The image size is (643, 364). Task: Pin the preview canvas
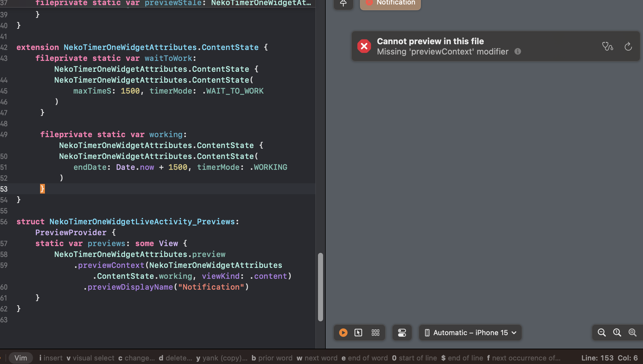[343, 3]
